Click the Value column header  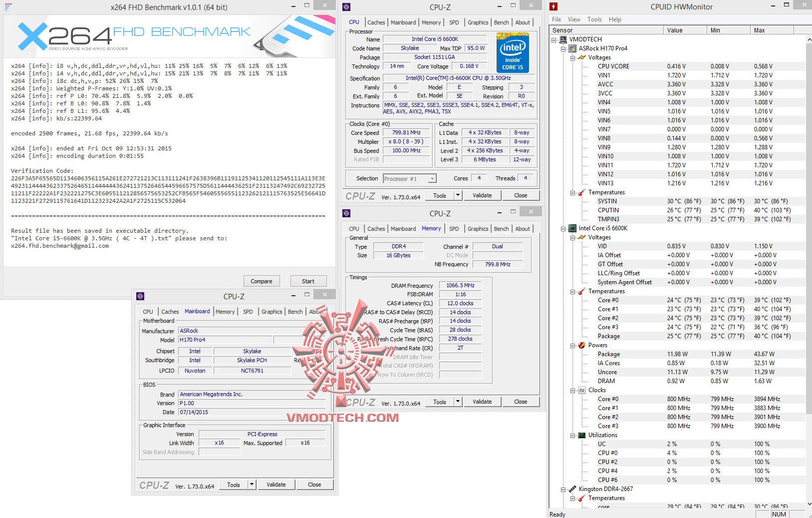coord(684,30)
